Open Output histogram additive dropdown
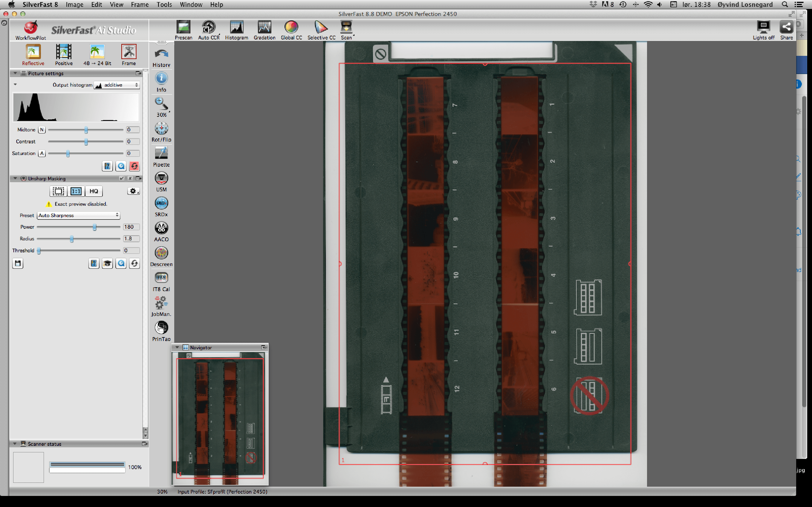This screenshot has height=507, width=812. coord(117,85)
